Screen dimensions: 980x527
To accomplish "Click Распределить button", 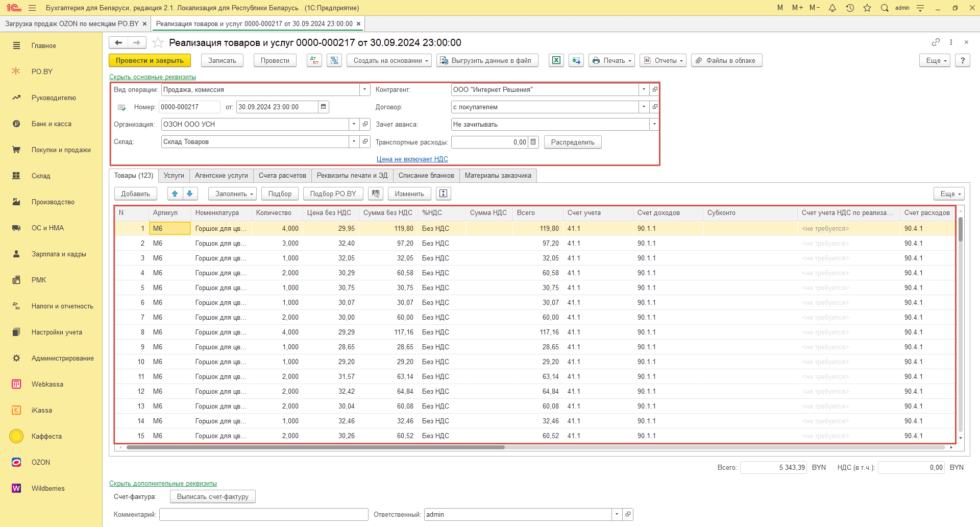I will [x=573, y=142].
